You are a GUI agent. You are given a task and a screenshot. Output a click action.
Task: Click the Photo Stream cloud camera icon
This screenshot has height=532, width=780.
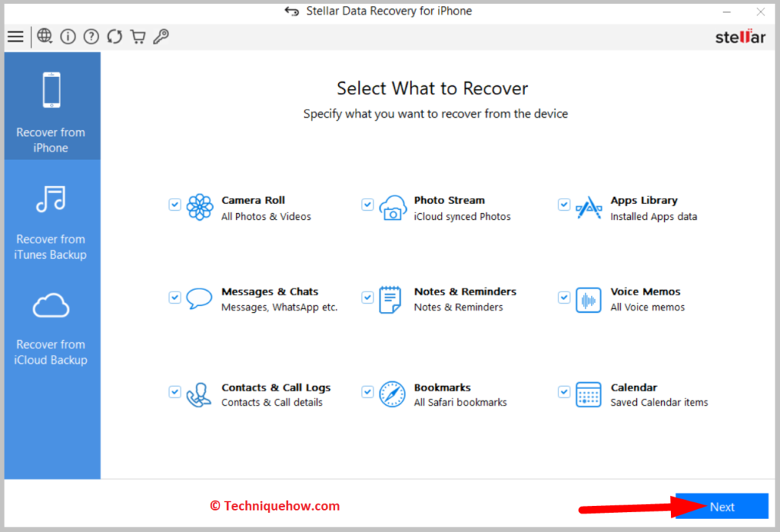point(392,207)
